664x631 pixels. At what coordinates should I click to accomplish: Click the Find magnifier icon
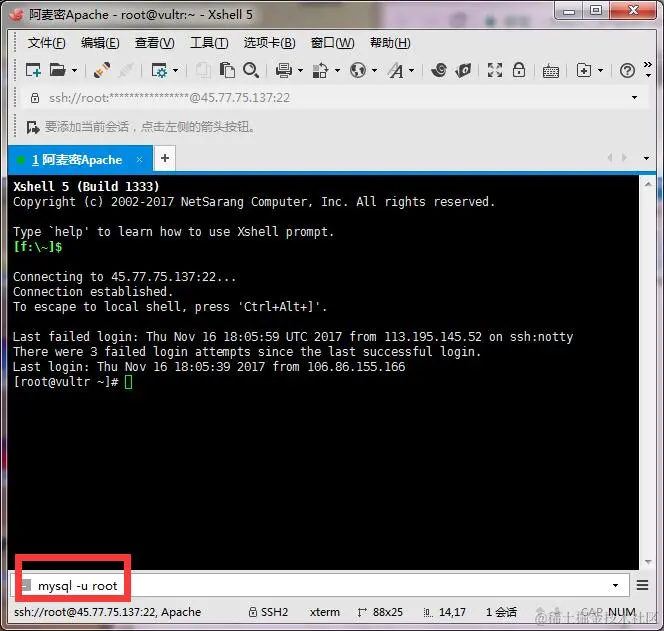(x=251, y=70)
